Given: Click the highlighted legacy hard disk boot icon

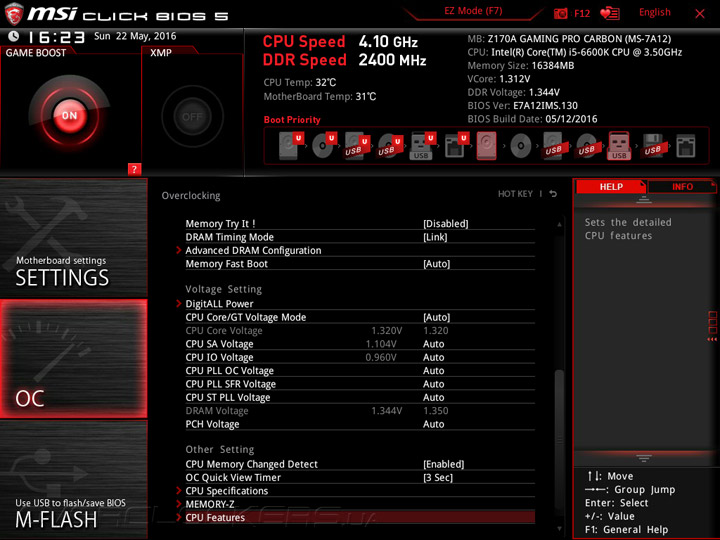Looking at the screenshot, I should tap(487, 146).
